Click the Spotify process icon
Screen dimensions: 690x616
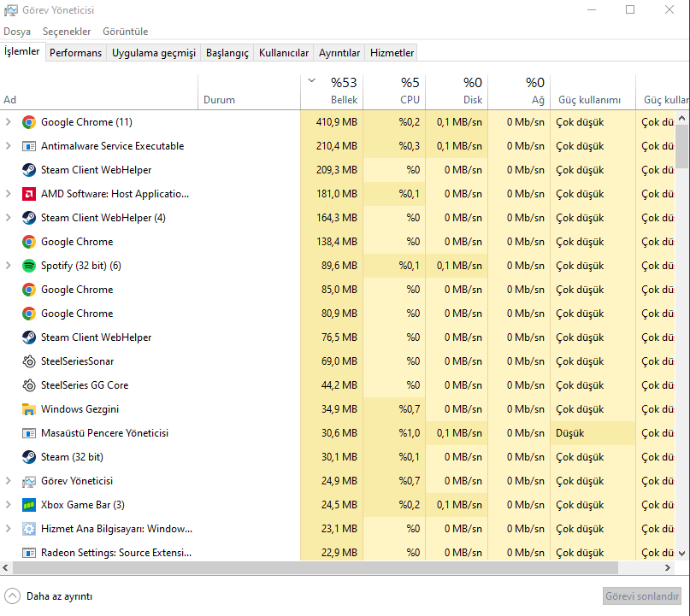29,266
